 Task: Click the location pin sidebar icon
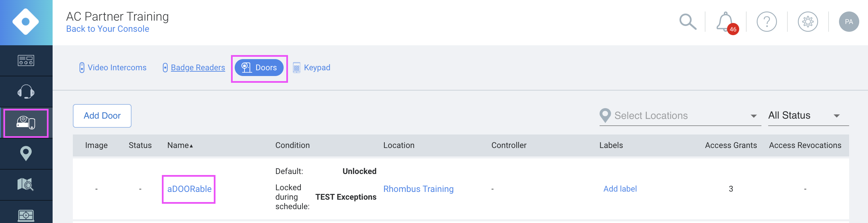(26, 154)
